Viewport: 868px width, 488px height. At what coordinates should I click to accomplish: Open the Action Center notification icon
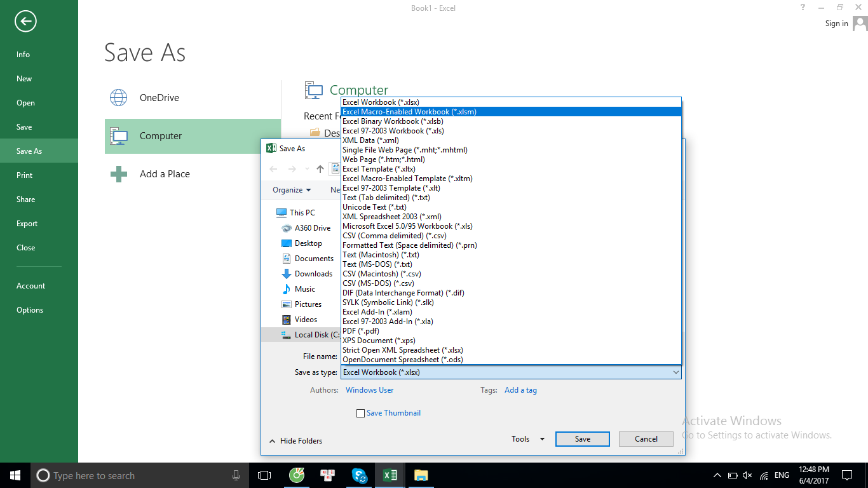pos(847,475)
